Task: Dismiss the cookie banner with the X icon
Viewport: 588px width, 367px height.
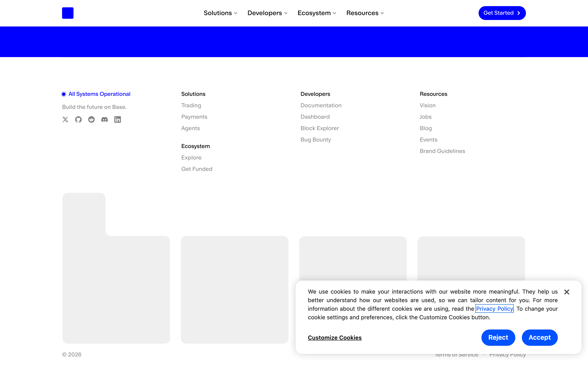Action: coord(567,292)
